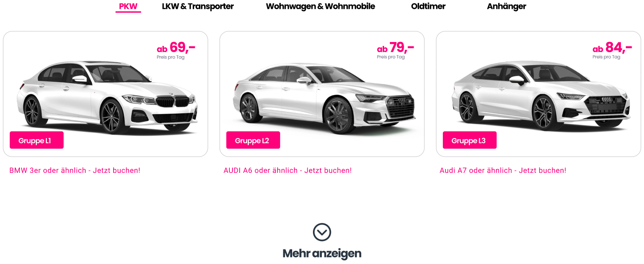Select the Wohnwagen & Wohnmobile tab

point(320,6)
